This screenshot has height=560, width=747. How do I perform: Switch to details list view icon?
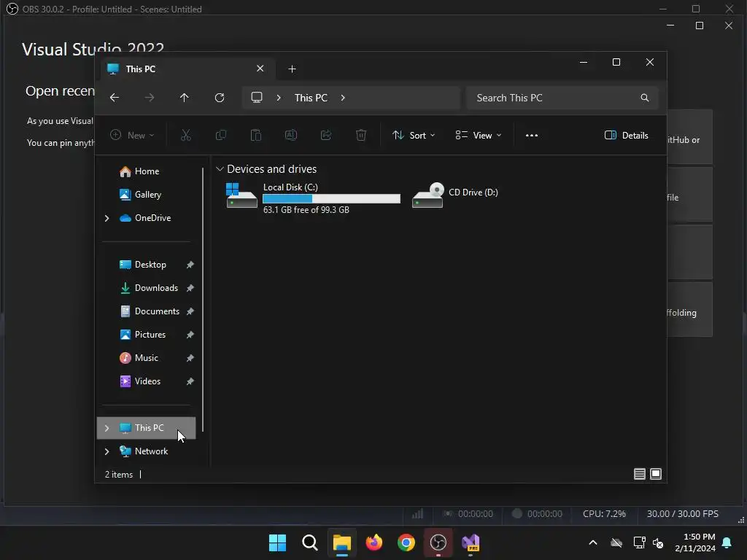point(639,474)
